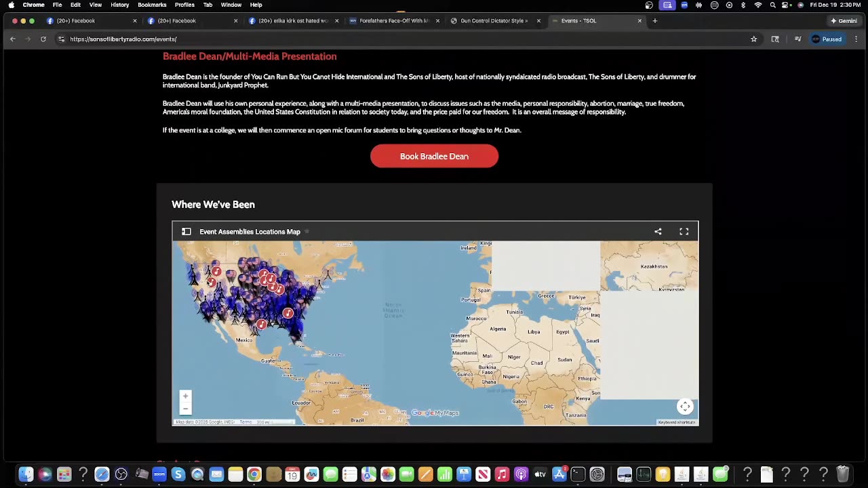Open the map in fullscreen view
Viewport: 868px width, 488px height.
click(x=684, y=232)
